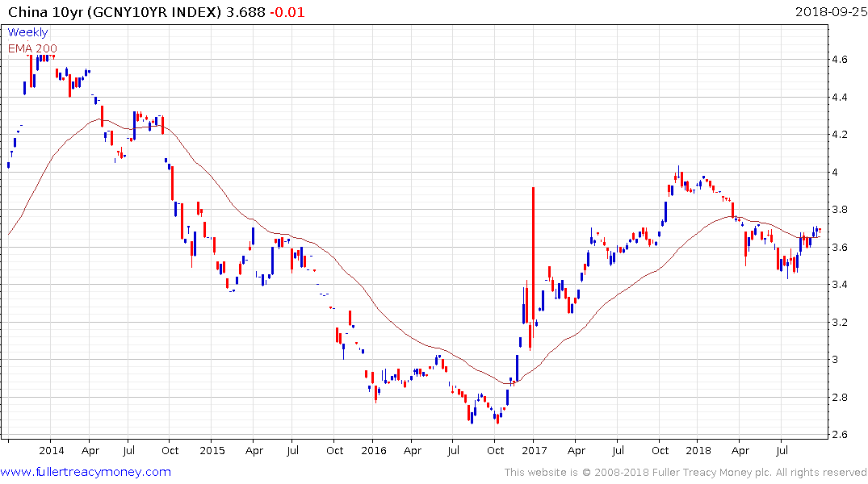Click the y-axis label '3.6'
Viewport: 868px width, 484px height.
click(x=839, y=248)
